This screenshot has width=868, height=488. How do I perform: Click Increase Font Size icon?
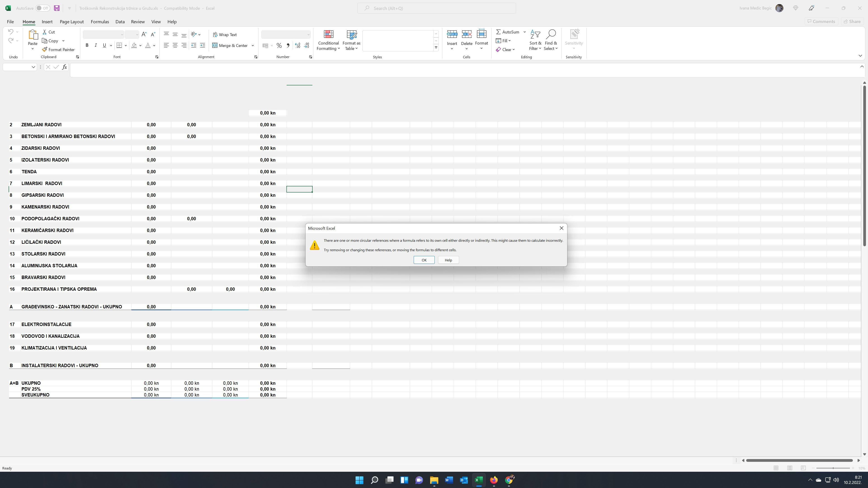coord(144,34)
